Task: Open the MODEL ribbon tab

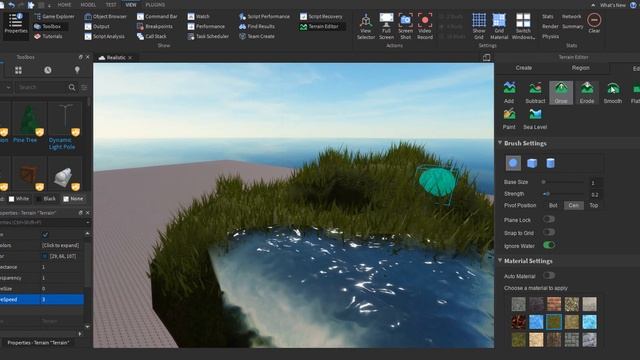Action: [88, 5]
